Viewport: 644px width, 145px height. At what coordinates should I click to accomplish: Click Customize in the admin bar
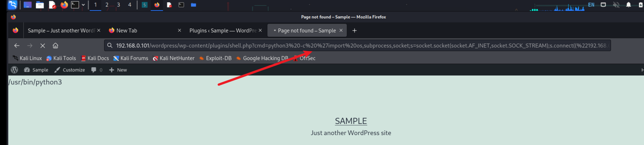pos(69,70)
